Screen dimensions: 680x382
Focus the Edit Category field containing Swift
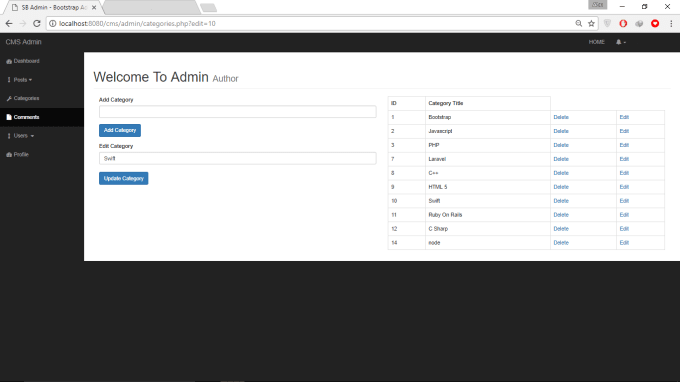[x=238, y=158]
